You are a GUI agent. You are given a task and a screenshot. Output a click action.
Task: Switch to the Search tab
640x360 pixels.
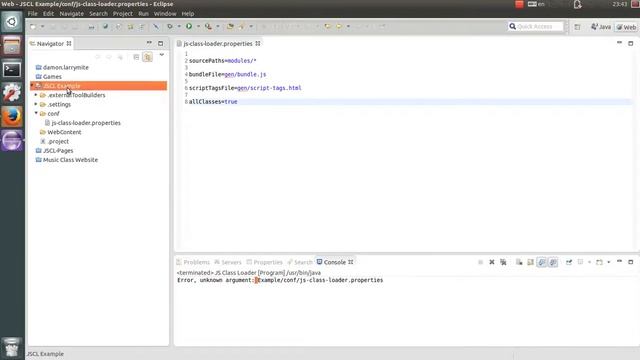300,262
